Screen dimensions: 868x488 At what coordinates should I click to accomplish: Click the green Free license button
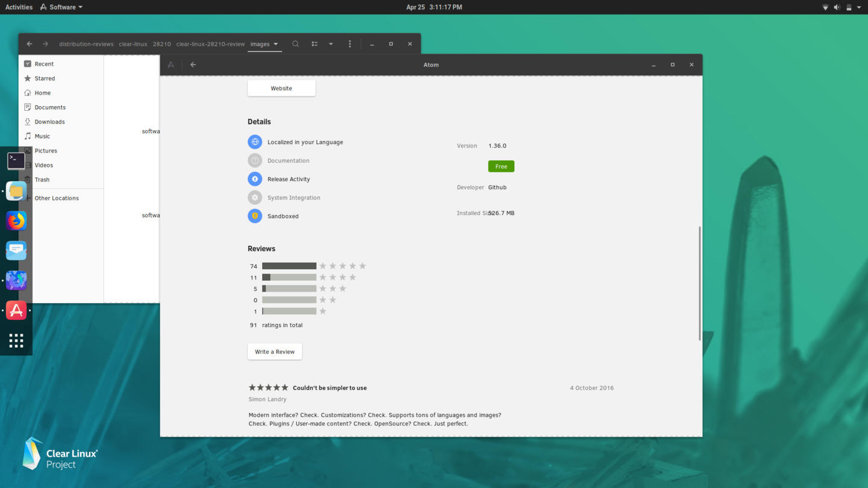(x=501, y=166)
